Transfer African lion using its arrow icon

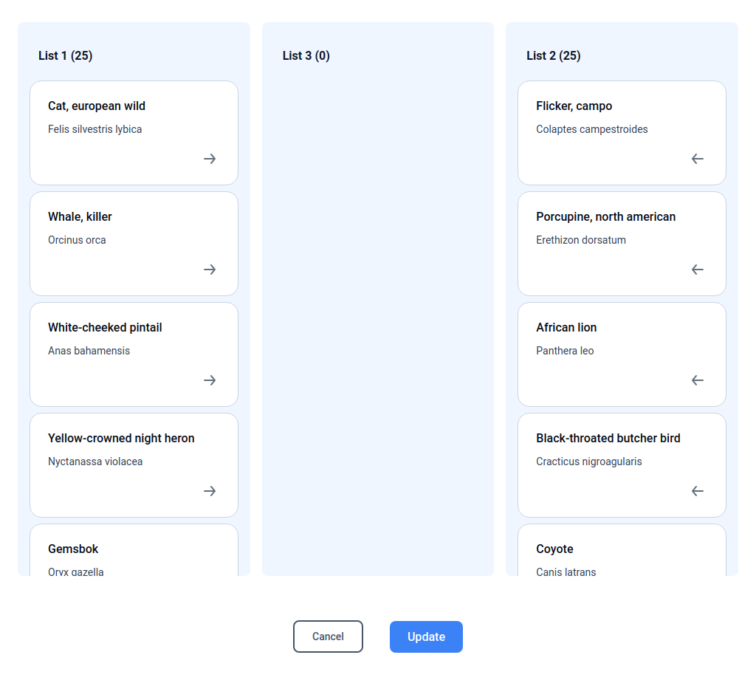[x=697, y=380]
